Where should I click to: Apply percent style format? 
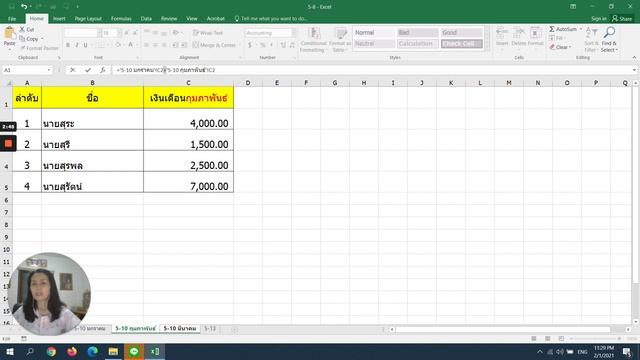[x=262, y=45]
